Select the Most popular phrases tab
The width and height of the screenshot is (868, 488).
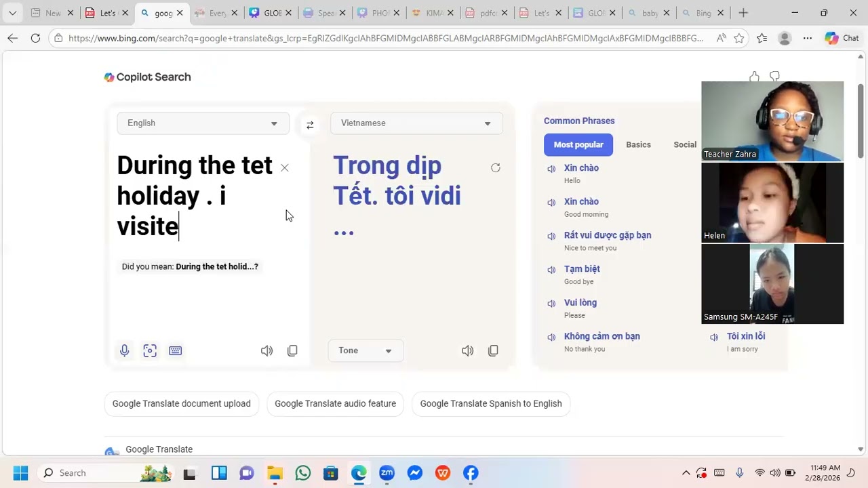tap(578, 144)
